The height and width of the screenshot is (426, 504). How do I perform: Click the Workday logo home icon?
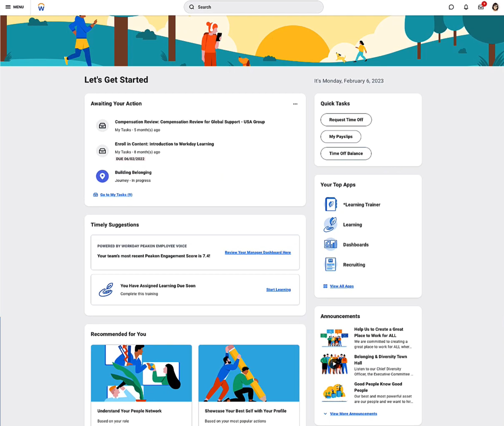tap(41, 7)
